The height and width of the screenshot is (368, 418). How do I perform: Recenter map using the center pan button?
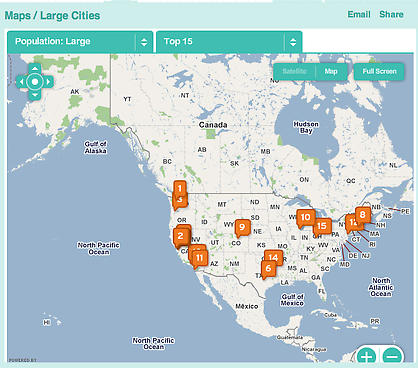tap(35, 82)
